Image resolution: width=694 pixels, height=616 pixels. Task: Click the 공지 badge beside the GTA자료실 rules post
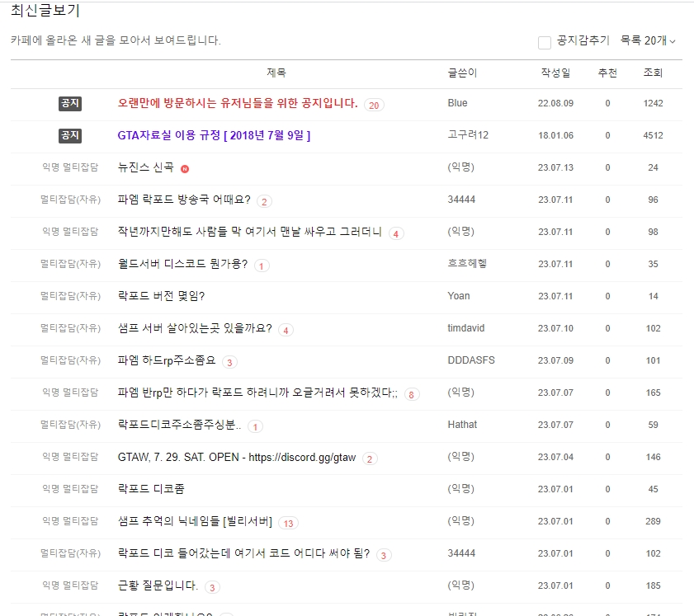(x=70, y=134)
